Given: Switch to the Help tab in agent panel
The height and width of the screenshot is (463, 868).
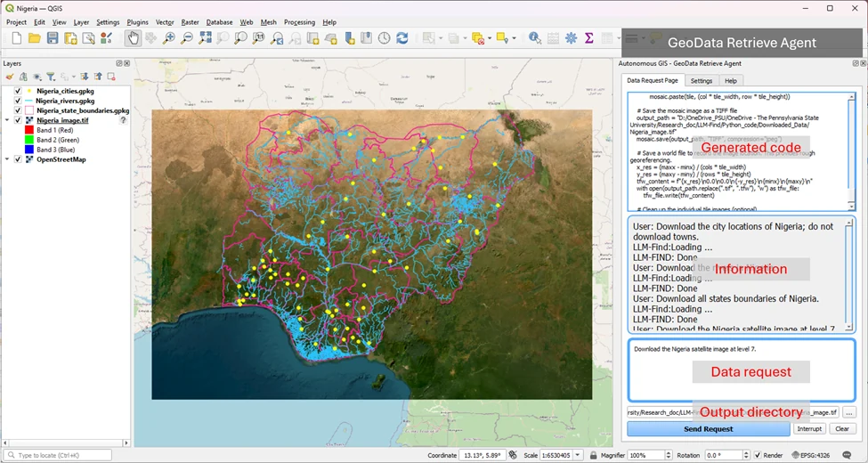Looking at the screenshot, I should (x=731, y=81).
